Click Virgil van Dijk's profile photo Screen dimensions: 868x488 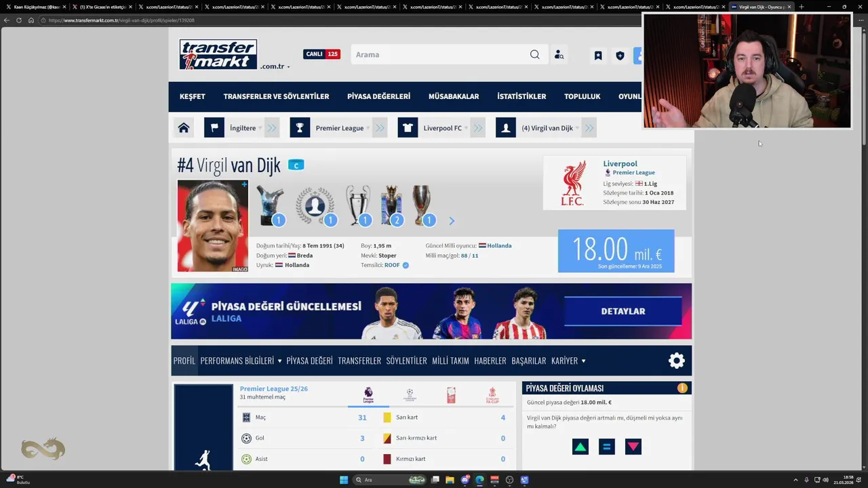coord(213,226)
